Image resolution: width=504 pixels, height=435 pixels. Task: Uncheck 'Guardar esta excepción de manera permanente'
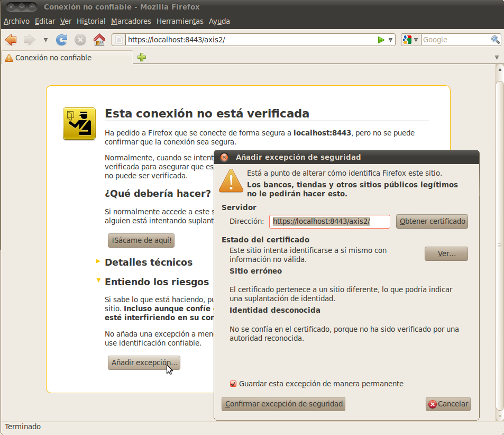[233, 384]
